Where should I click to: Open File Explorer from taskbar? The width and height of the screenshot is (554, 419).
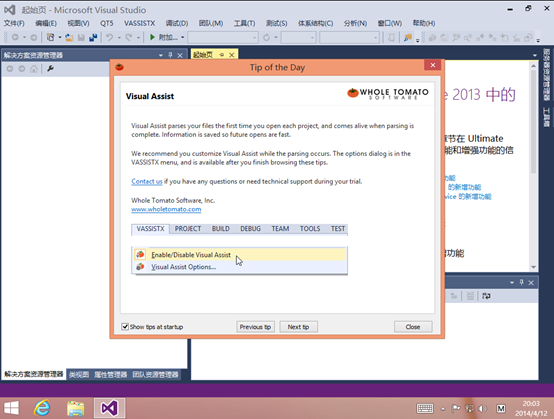tap(76, 408)
